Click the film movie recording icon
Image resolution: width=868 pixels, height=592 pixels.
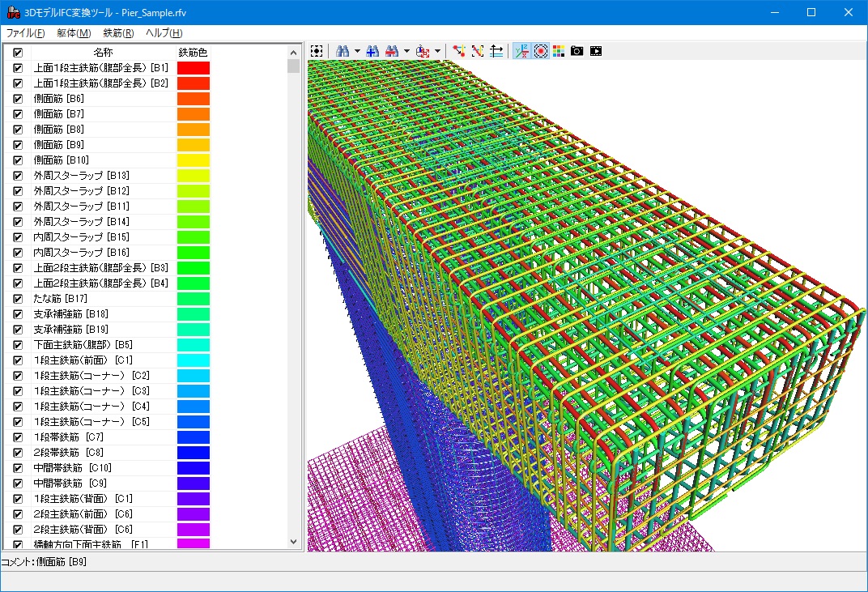pos(596,51)
